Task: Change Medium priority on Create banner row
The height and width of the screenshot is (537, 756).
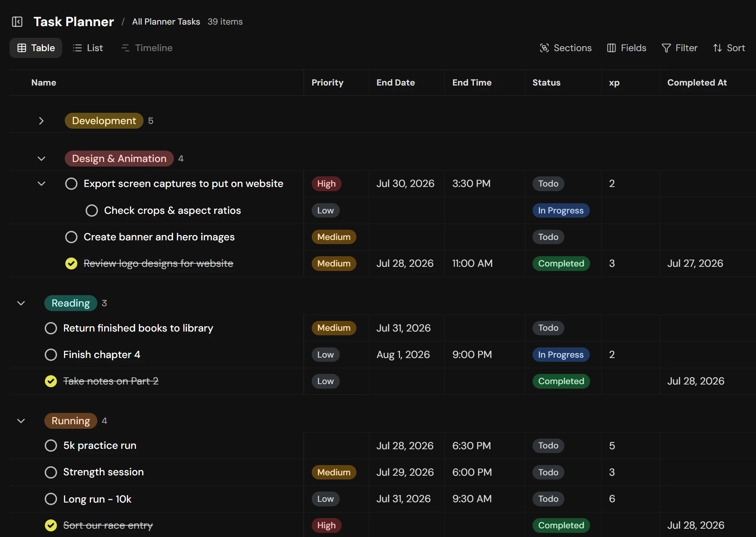Action: pyautogui.click(x=334, y=237)
